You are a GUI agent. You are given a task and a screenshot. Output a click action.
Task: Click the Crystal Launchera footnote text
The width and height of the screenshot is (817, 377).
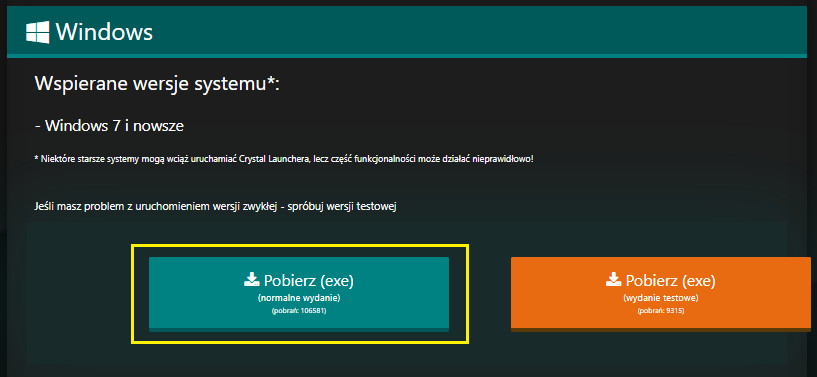pos(284,158)
